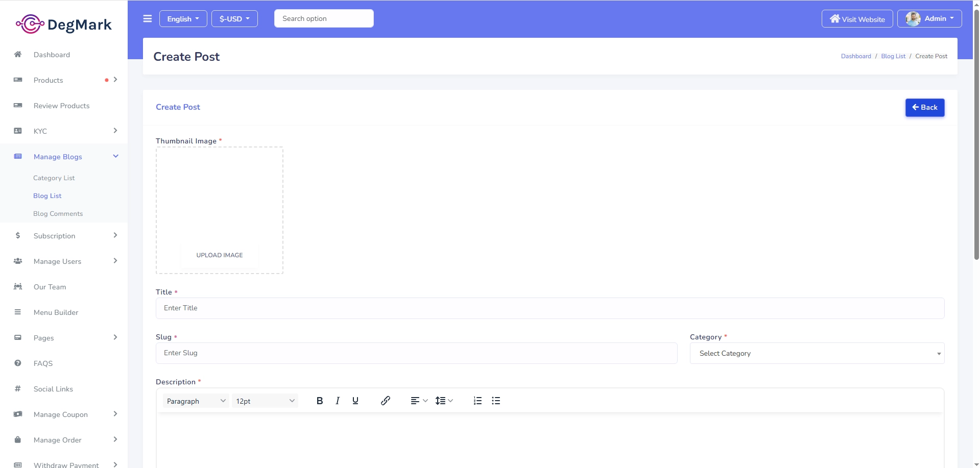Image resolution: width=980 pixels, height=468 pixels.
Task: Click the Manage Users group icon
Action: pyautogui.click(x=18, y=261)
